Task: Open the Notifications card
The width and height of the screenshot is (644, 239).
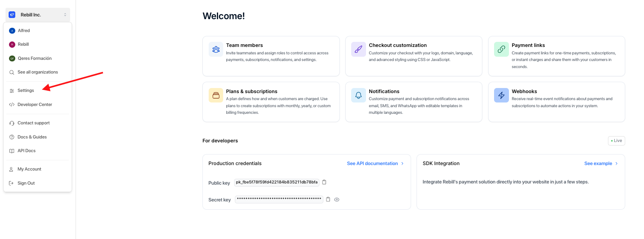Action: (414, 102)
